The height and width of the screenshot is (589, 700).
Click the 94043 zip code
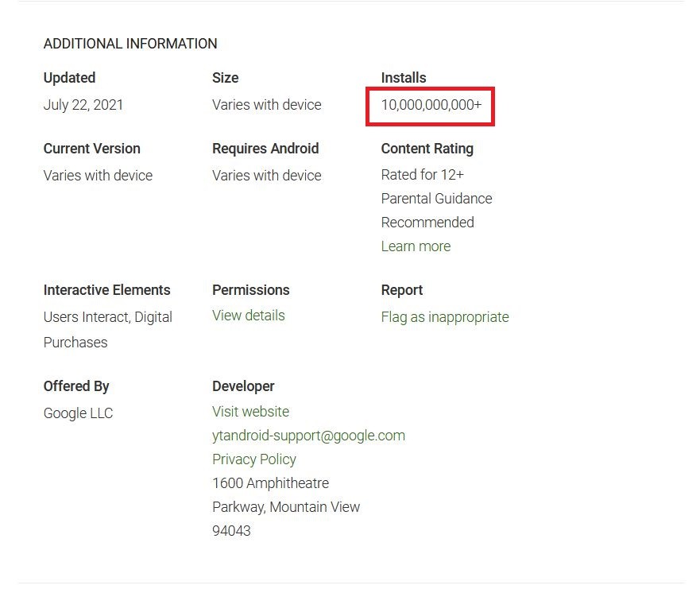tap(231, 531)
